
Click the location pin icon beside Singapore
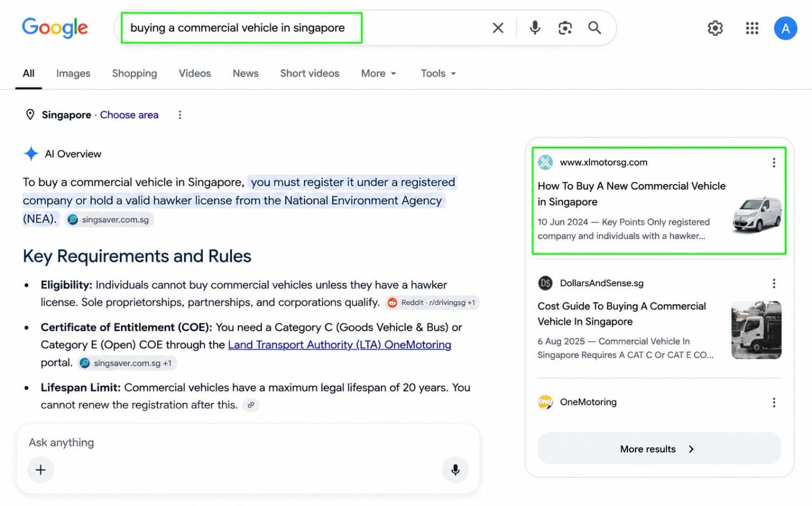(30, 115)
